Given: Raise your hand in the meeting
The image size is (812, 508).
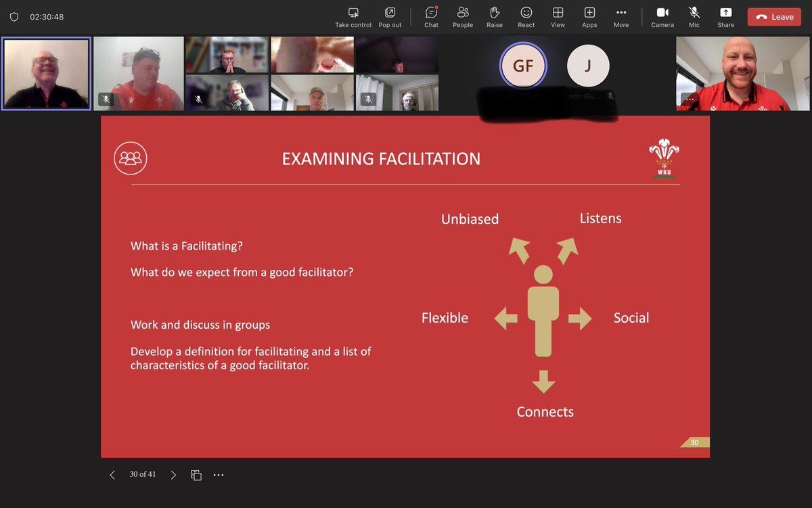Looking at the screenshot, I should (495, 18).
